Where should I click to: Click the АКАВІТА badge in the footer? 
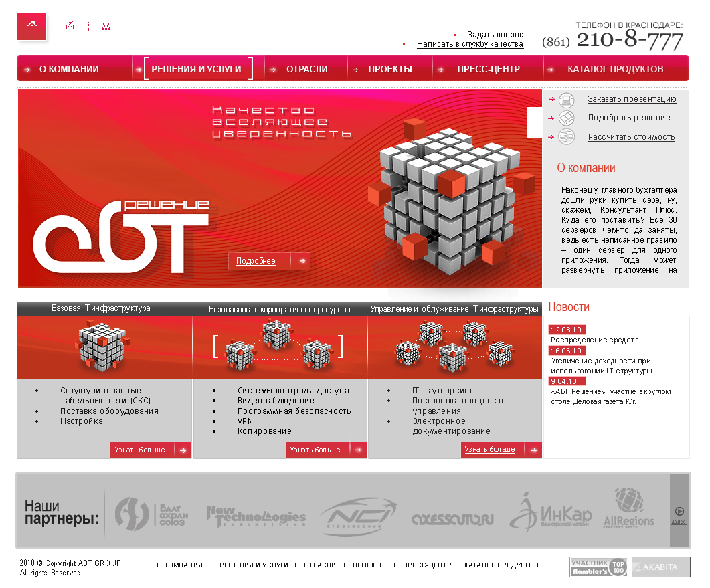click(660, 567)
